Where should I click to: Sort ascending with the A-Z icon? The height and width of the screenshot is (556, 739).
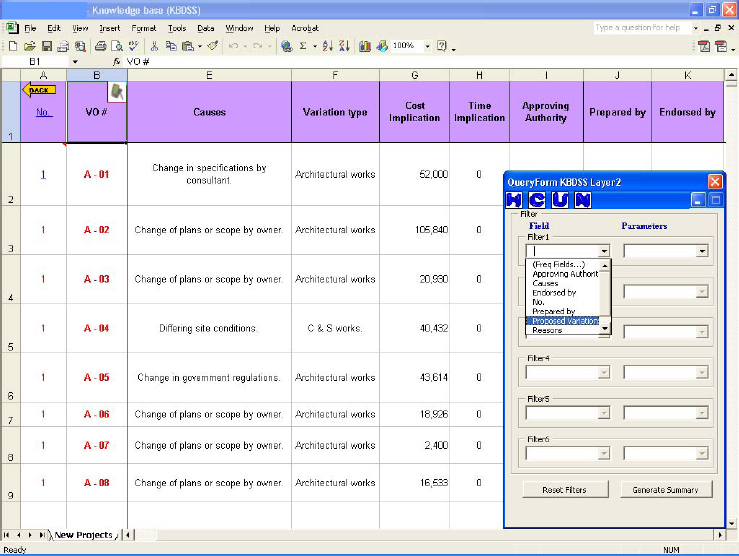[328, 46]
